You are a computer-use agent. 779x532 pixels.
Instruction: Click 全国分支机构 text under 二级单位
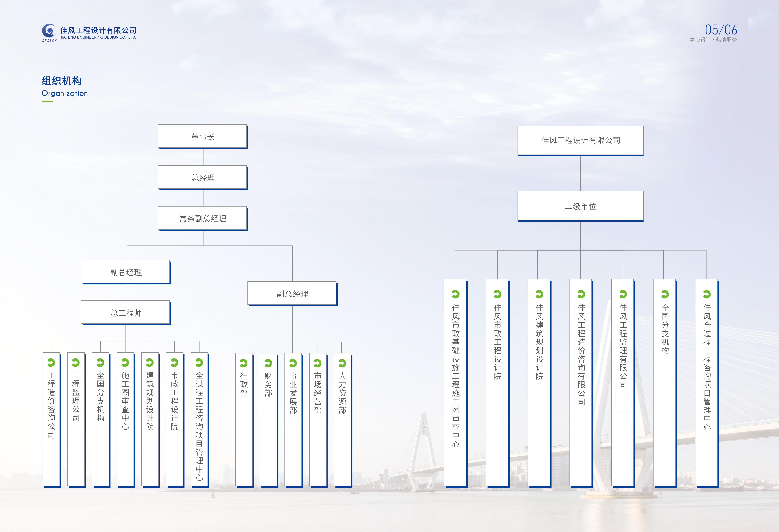tap(665, 329)
